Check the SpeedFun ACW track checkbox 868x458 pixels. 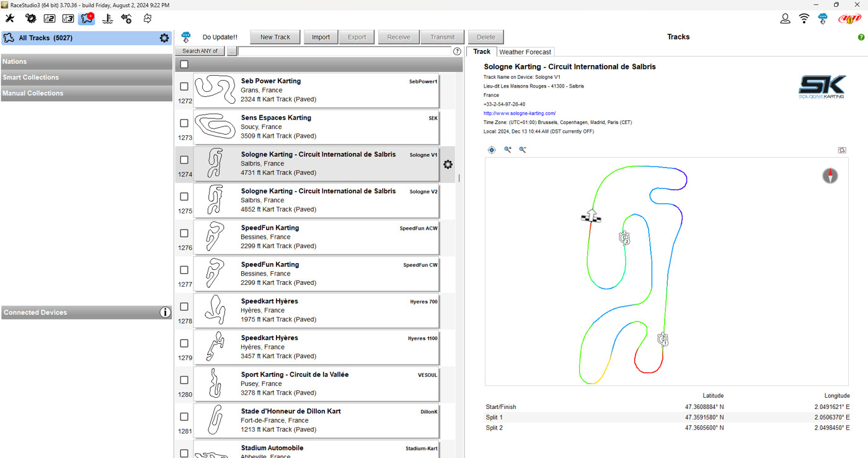pos(184,233)
